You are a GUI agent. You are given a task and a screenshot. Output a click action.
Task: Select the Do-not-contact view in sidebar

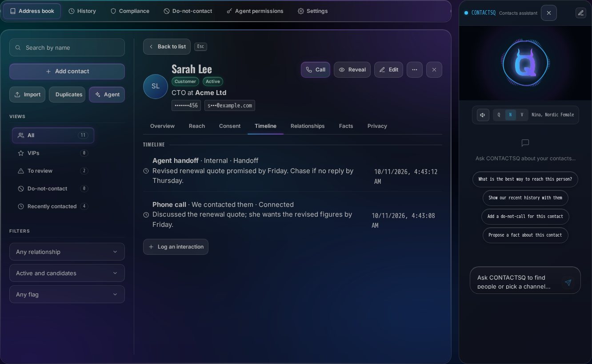53,189
